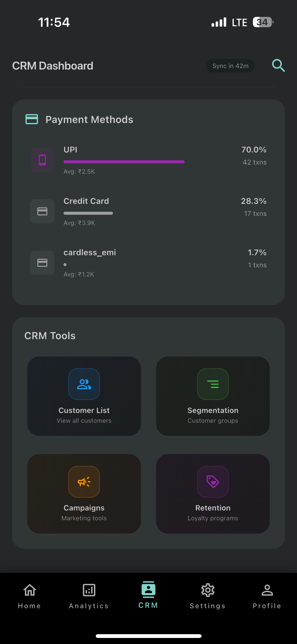Tap the battery indicator in status bar
The image size is (297, 644).
tap(263, 22)
